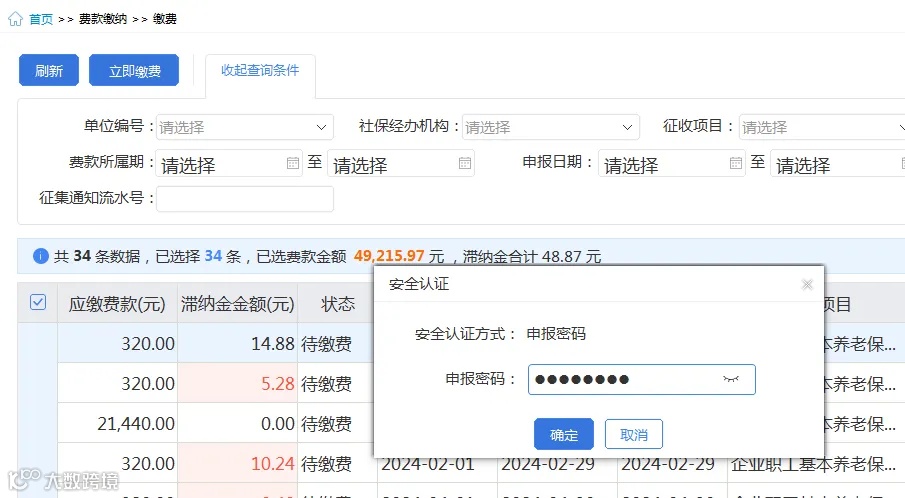
Task: Click the 49,215.97 selected amount total
Action: [388, 256]
